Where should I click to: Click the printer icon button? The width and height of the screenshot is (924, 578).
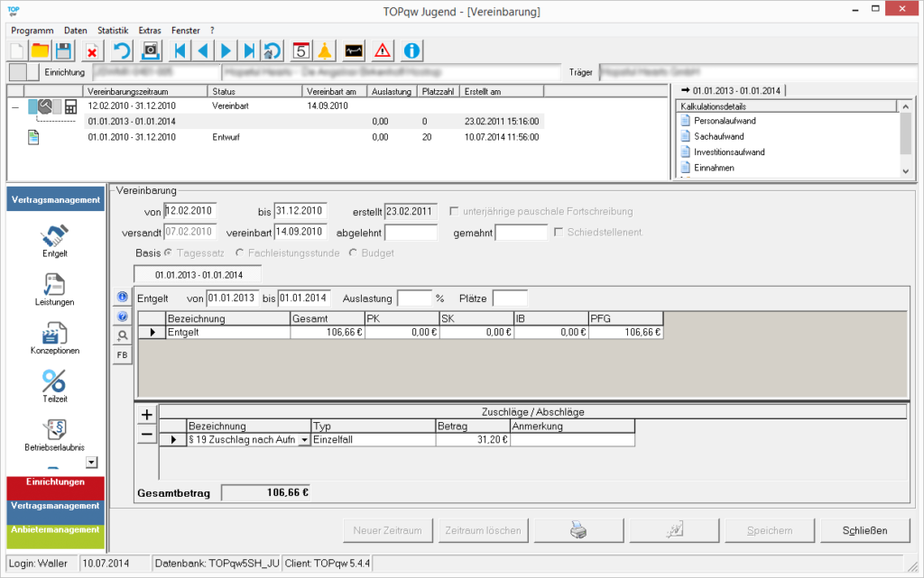[577, 530]
